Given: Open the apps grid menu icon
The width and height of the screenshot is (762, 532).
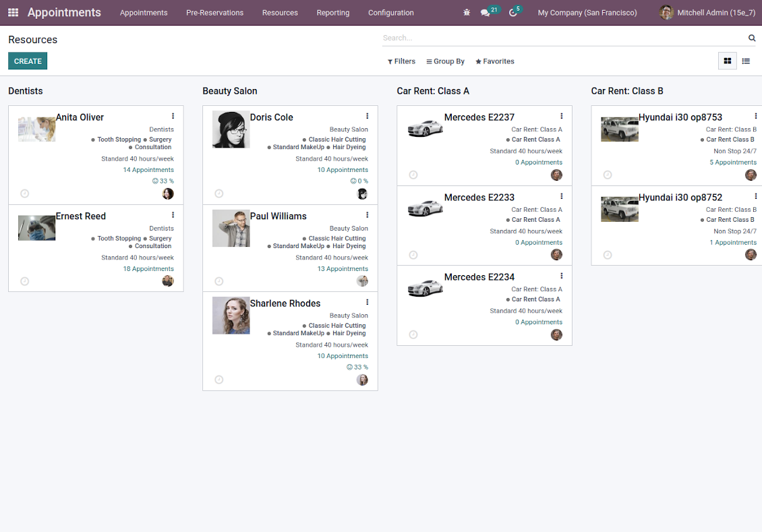Looking at the screenshot, I should (x=13, y=13).
